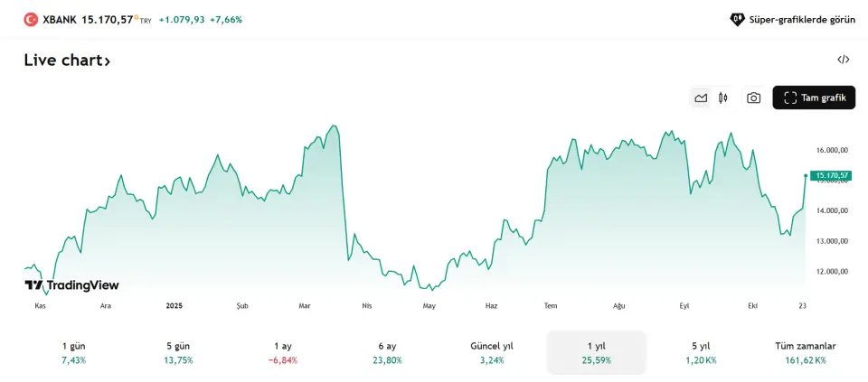Expand the Live chart heading arrow

[107, 61]
